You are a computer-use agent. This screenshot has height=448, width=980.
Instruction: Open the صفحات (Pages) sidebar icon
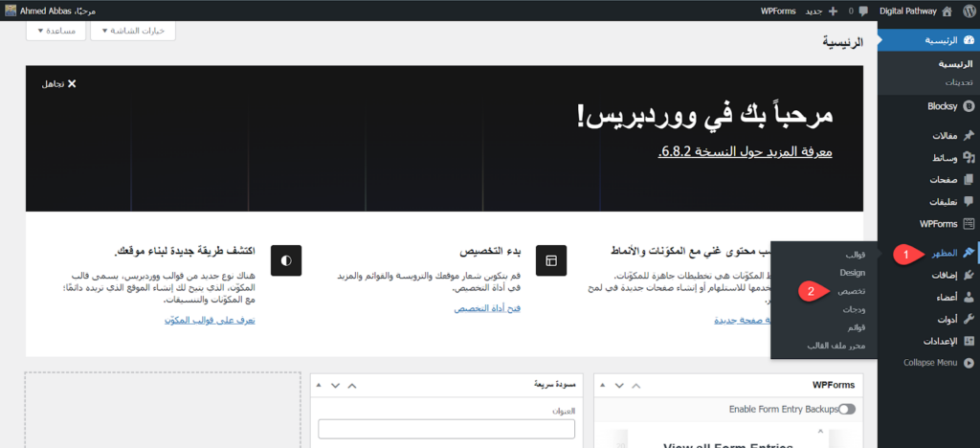(969, 179)
